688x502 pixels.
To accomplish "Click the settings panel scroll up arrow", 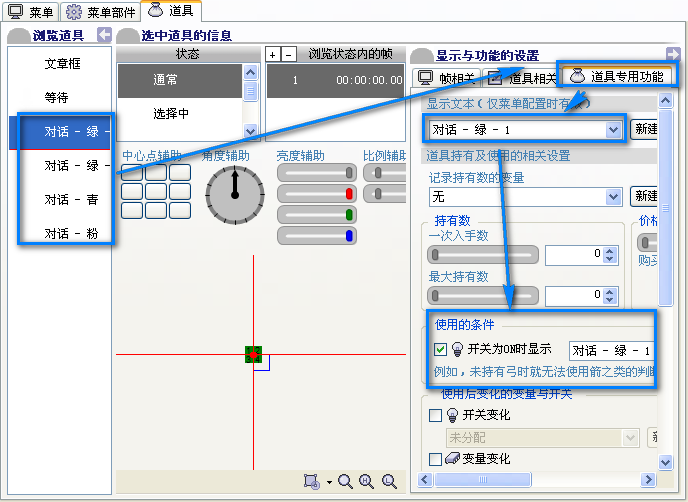I will (666, 101).
